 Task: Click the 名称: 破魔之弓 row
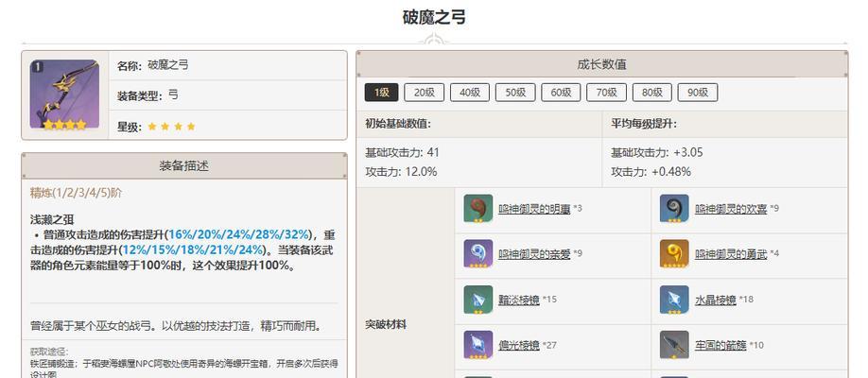pos(228,65)
